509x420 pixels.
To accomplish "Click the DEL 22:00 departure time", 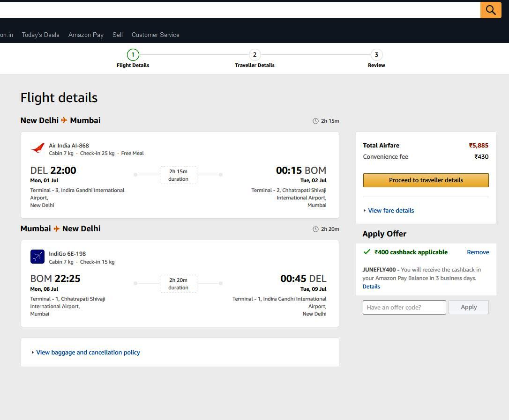I will (53, 170).
